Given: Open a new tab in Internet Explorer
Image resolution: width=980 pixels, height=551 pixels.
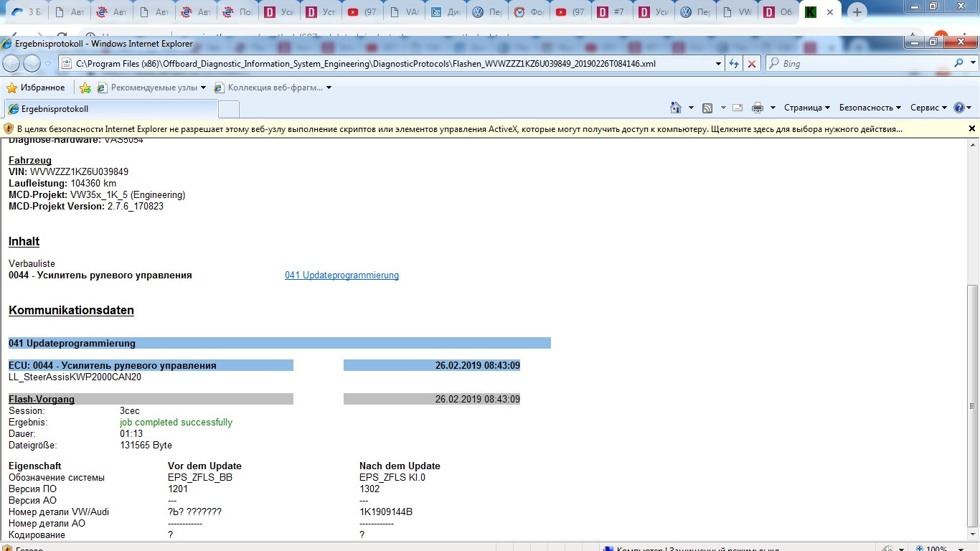Looking at the screenshot, I should (229, 109).
